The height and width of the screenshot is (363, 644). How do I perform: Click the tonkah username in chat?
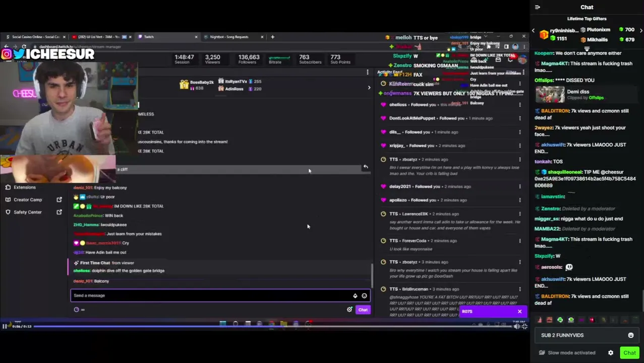(x=543, y=162)
